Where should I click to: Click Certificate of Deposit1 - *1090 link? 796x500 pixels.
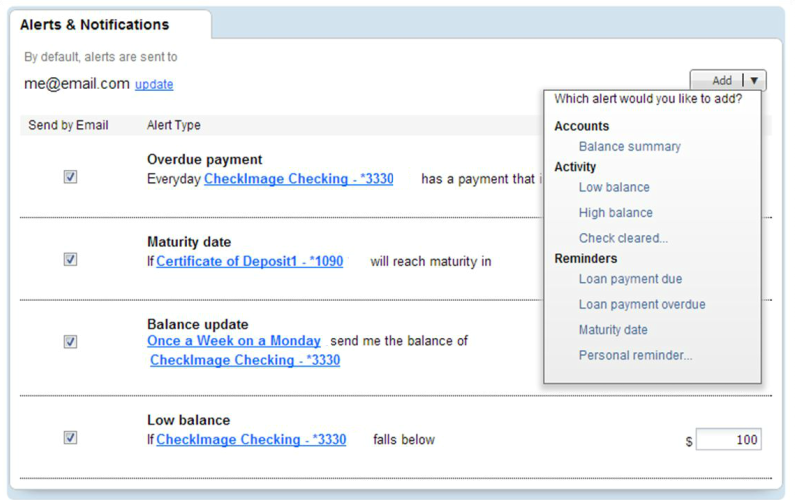pos(249,262)
